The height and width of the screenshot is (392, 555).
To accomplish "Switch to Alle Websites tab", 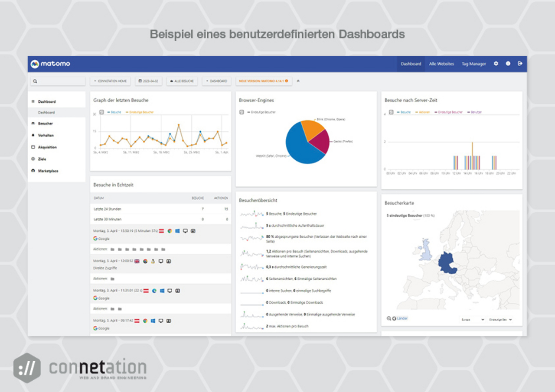I will [441, 64].
